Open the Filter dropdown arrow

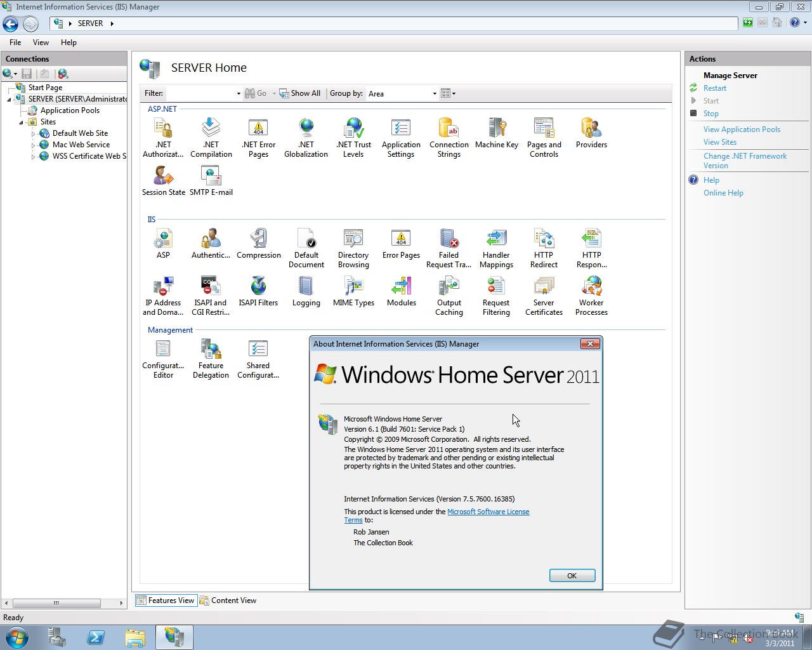pyautogui.click(x=239, y=93)
